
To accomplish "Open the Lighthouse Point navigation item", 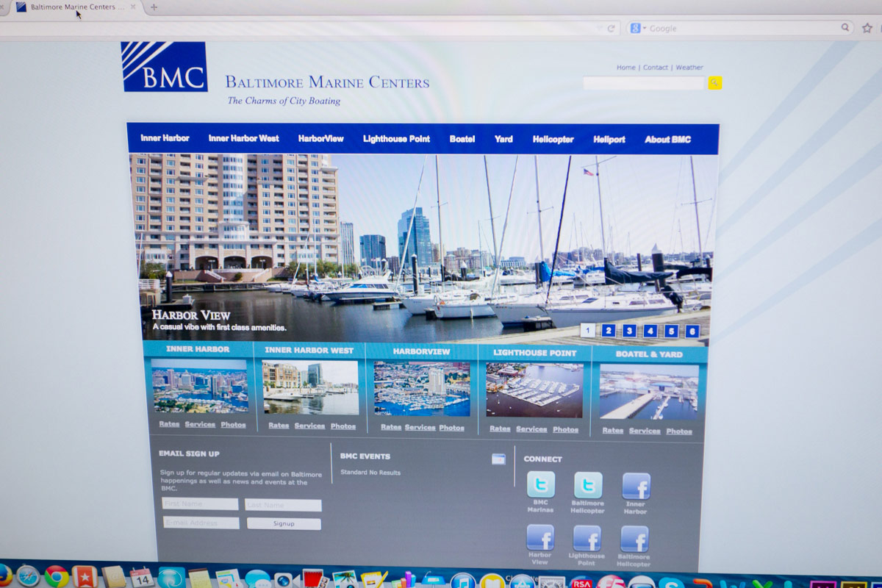I will 396,139.
